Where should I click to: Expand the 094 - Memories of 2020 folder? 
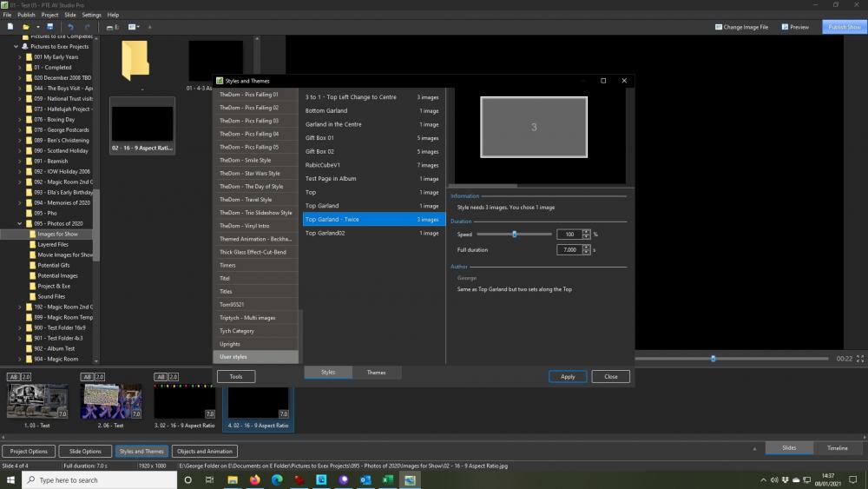coord(20,202)
